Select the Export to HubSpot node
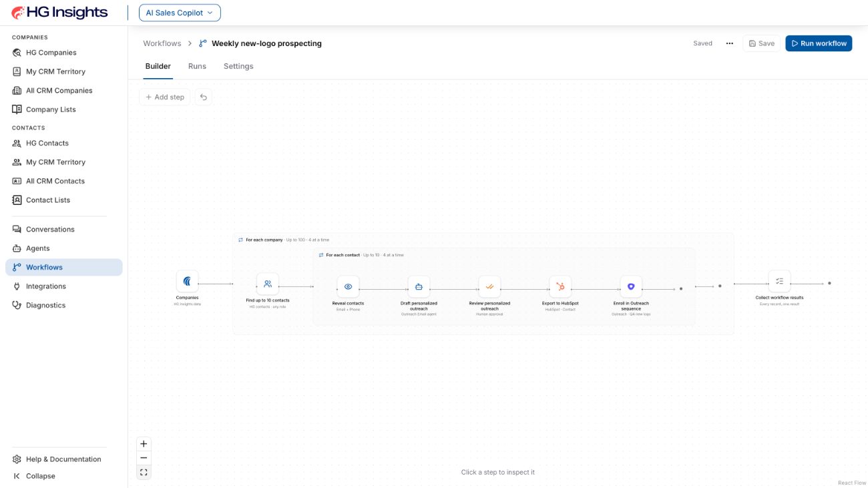The height and width of the screenshot is (488, 868). 560,286
